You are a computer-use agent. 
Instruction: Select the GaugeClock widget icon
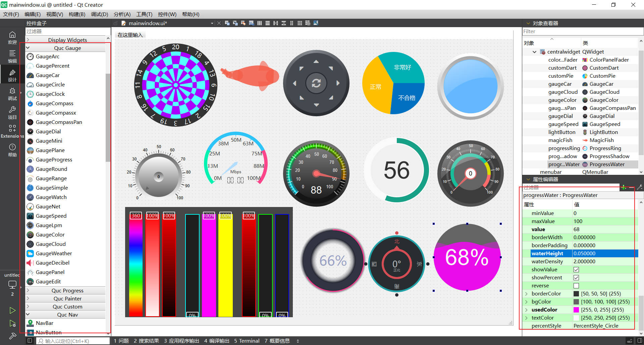tap(30, 94)
